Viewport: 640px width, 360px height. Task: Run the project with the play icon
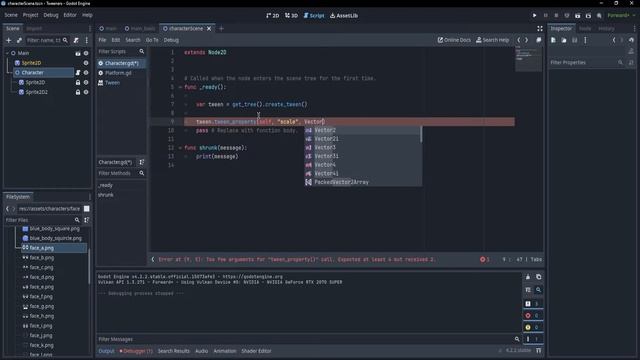[534, 16]
